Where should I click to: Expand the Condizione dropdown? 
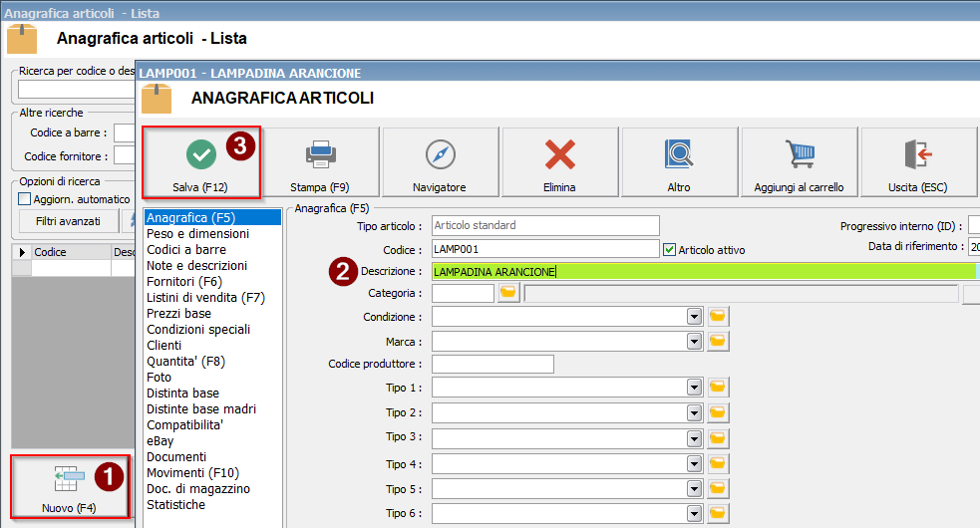694,317
